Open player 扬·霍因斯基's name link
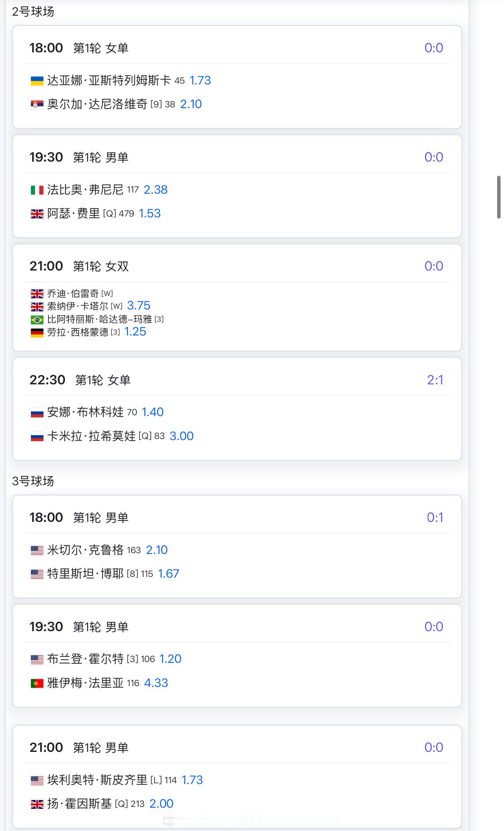Screen dimensions: 504x831 [x=79, y=804]
